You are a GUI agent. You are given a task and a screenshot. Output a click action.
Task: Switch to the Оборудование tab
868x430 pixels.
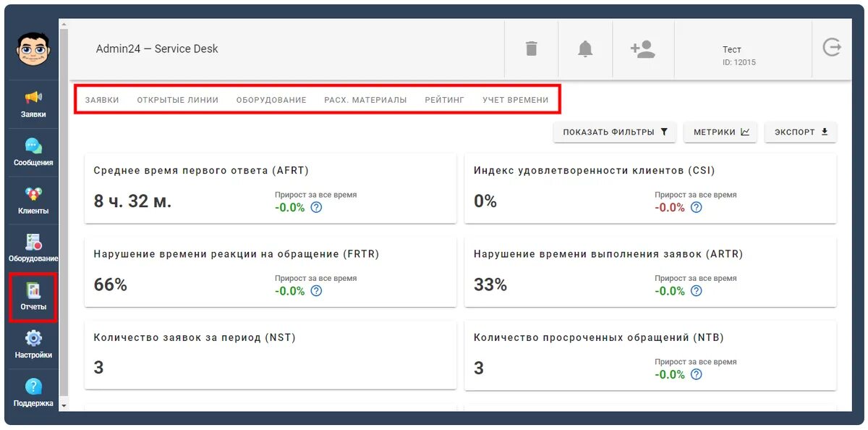[x=271, y=100]
